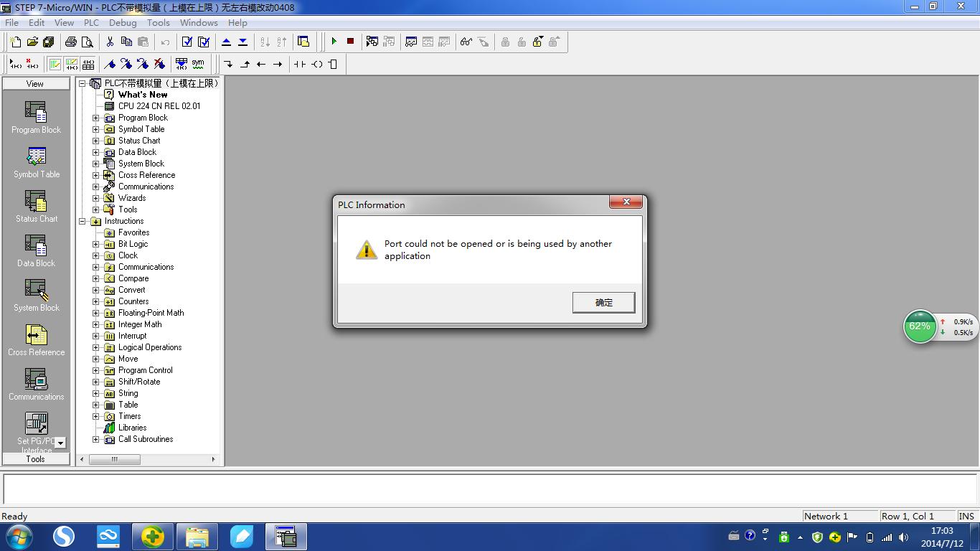Screen dimensions: 980x551
Task: Close the PLC Information dialog
Action: point(626,202)
